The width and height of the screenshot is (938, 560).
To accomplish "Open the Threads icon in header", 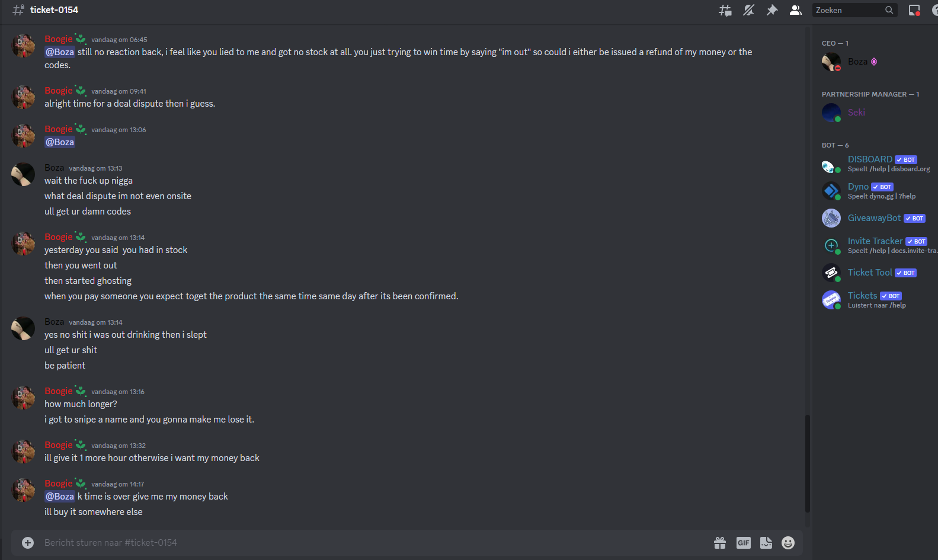I will click(725, 10).
